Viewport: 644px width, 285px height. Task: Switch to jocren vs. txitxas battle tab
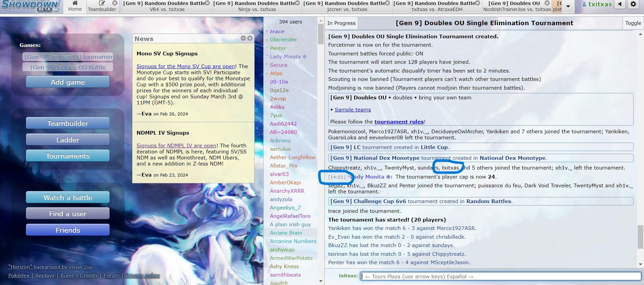click(347, 7)
